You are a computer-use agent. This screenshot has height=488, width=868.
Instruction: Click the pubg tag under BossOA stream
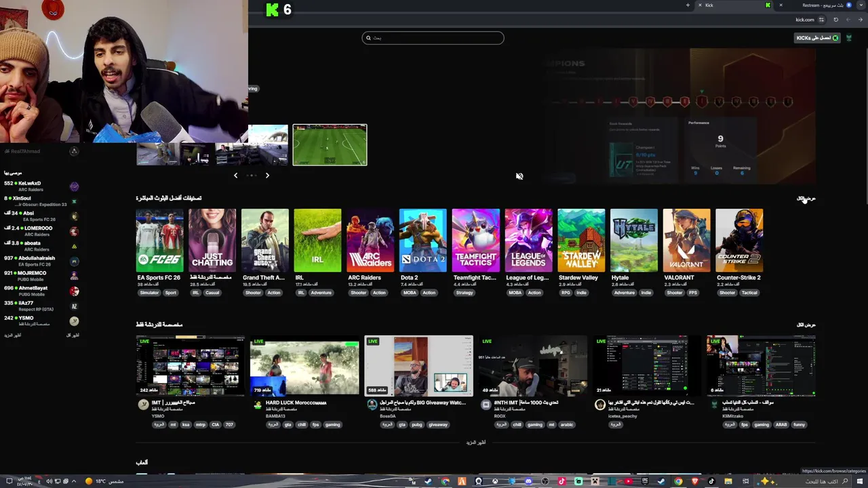pos(417,425)
